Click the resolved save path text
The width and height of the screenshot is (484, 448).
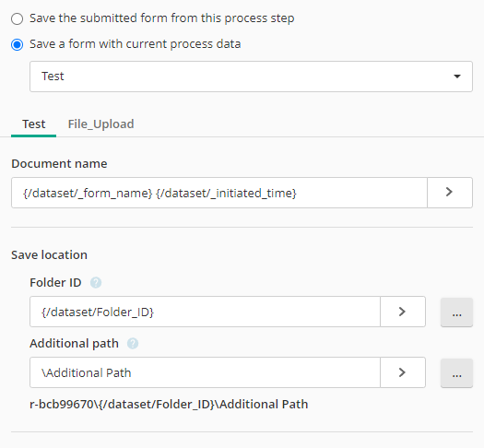(x=169, y=404)
